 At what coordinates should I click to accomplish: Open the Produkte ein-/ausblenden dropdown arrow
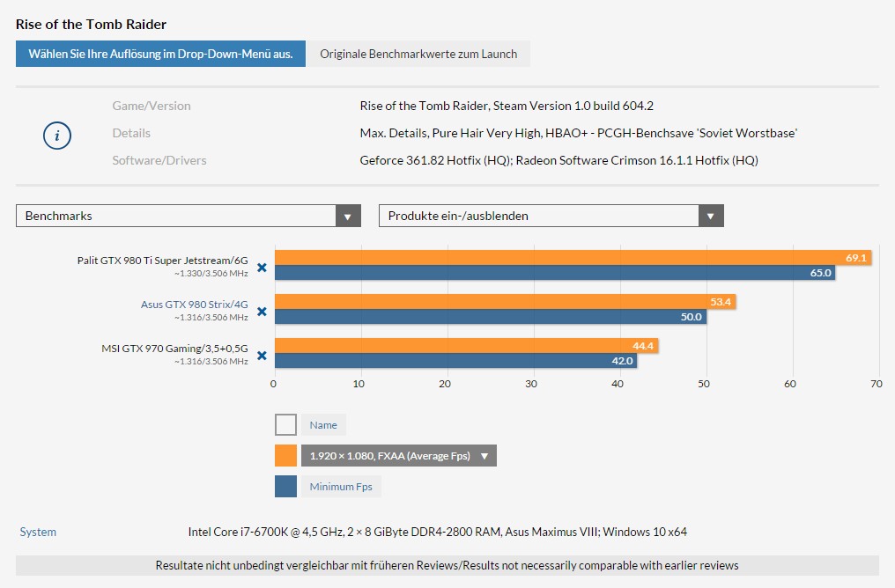tap(711, 217)
